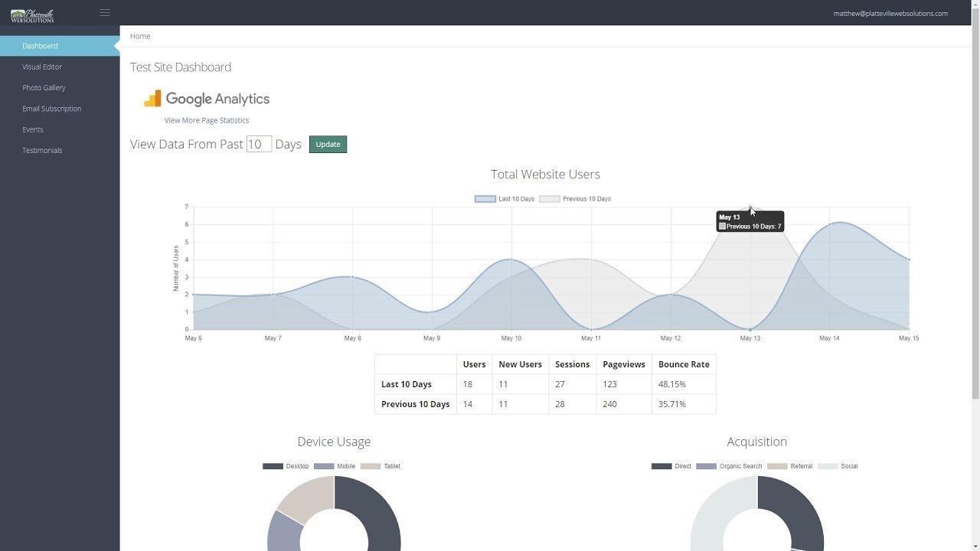
Task: Toggle Organic Search legend in Acquisition
Action: (x=706, y=466)
